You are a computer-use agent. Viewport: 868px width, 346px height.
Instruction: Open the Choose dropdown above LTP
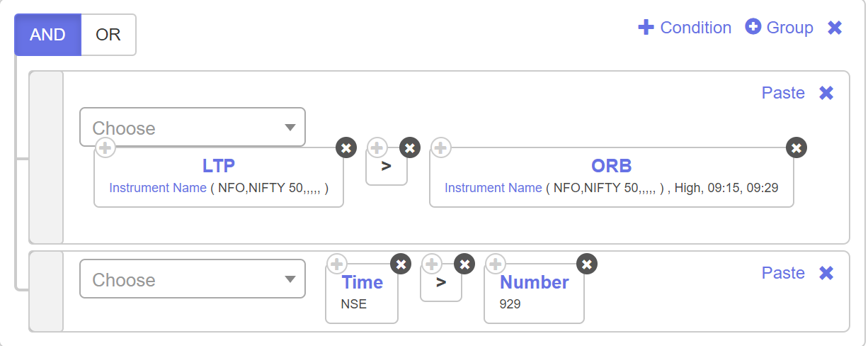(x=193, y=128)
